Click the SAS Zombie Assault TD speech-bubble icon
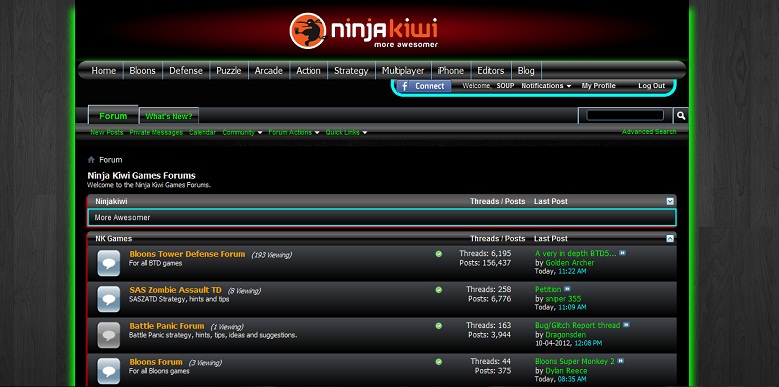779x387 pixels. (108, 299)
